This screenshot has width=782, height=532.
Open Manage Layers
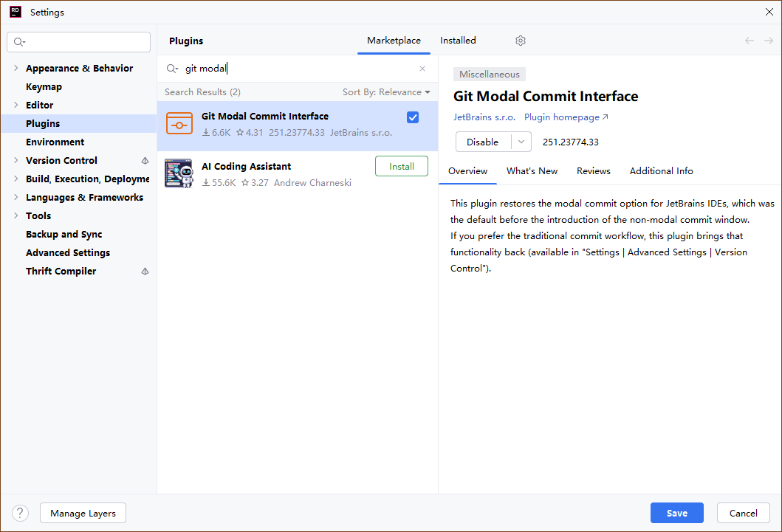point(83,513)
